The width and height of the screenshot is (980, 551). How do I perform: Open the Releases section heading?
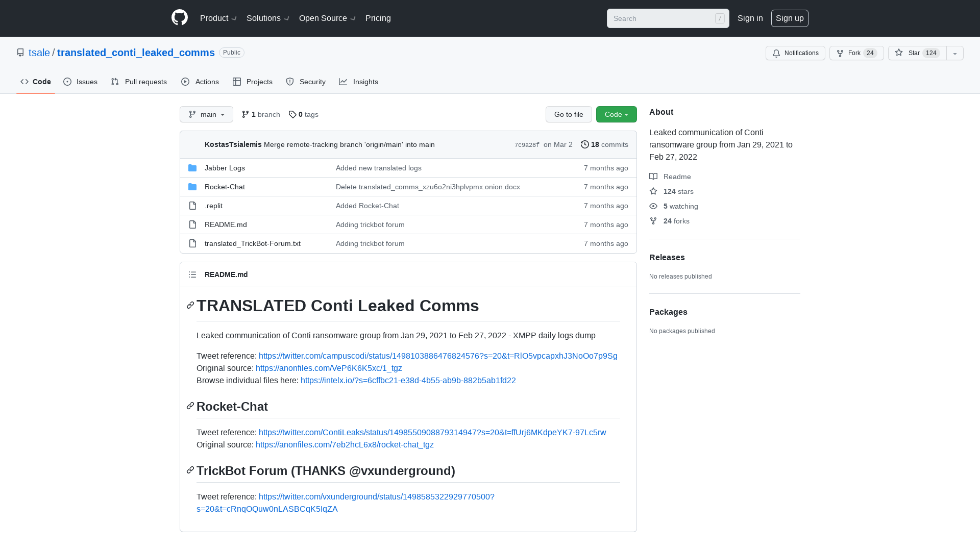tap(667, 257)
